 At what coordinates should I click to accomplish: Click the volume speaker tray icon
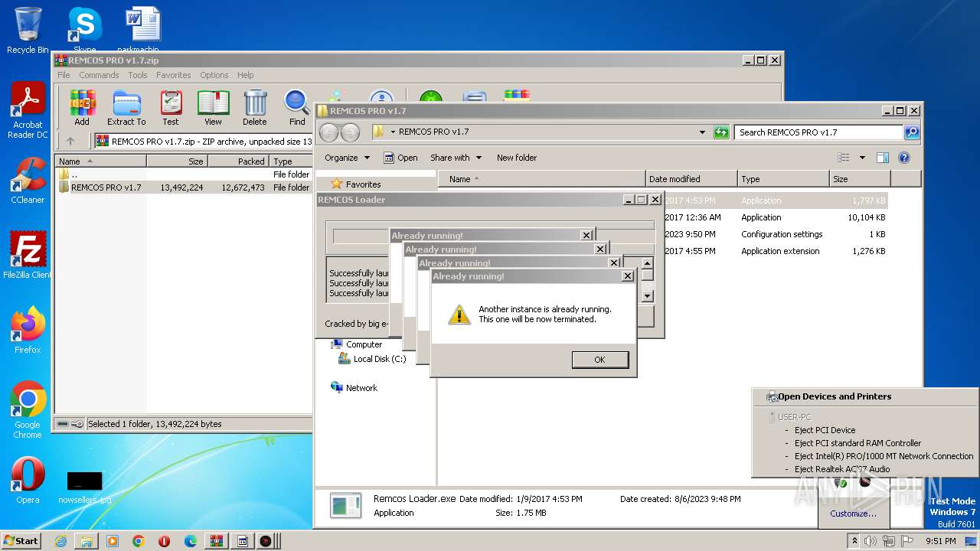click(x=871, y=541)
